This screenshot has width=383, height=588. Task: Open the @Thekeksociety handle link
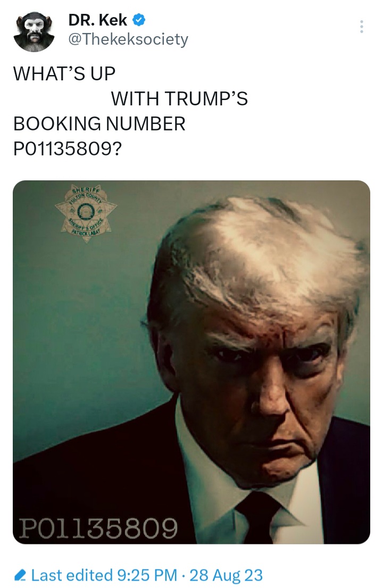[x=128, y=39]
